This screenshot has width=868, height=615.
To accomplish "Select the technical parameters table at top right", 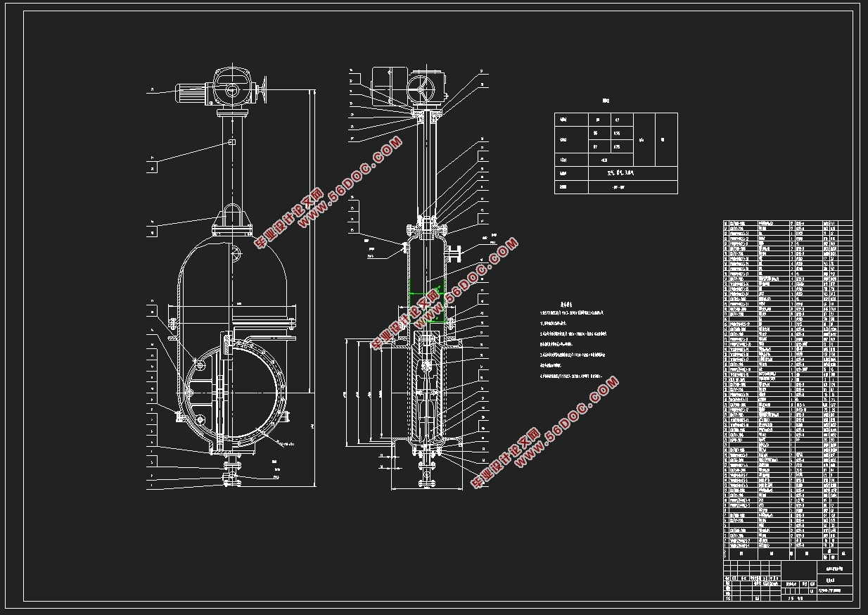I will [x=615, y=153].
